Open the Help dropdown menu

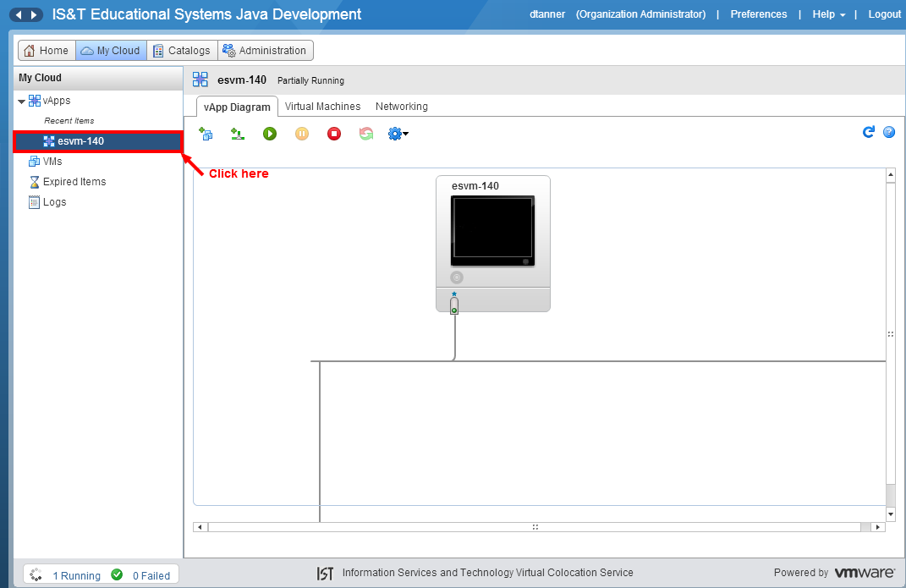point(829,14)
